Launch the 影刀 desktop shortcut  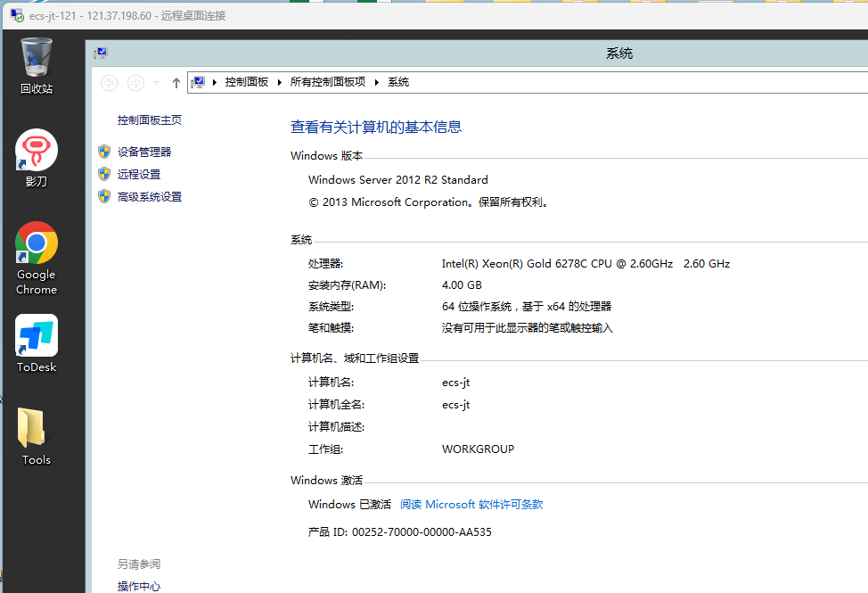[36, 158]
